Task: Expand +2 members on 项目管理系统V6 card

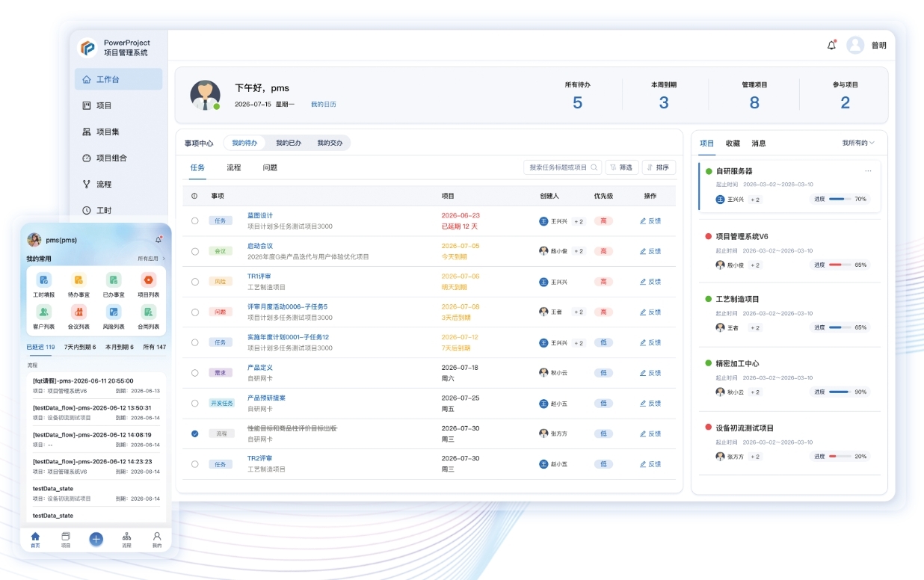Action: pos(755,265)
